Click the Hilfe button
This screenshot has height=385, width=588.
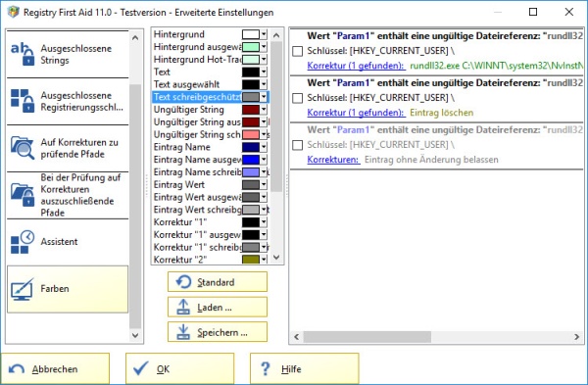(305, 369)
